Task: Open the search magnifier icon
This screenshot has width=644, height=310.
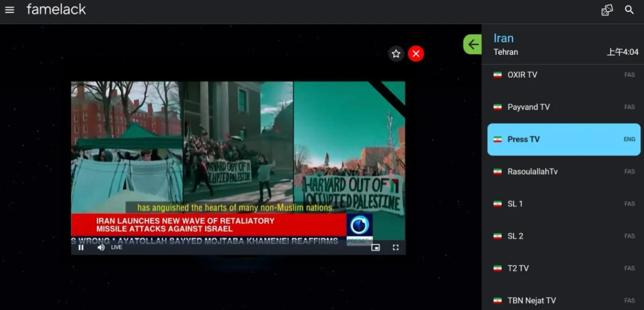Action: click(x=630, y=10)
